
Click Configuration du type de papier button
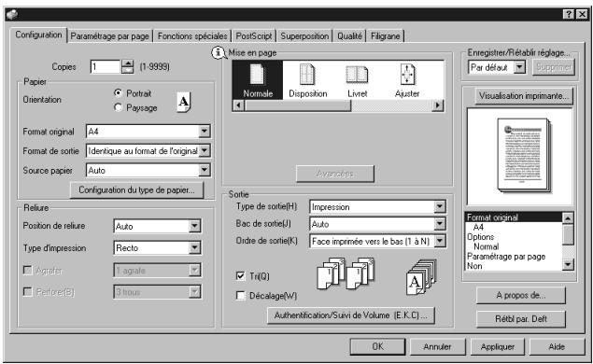click(x=136, y=189)
